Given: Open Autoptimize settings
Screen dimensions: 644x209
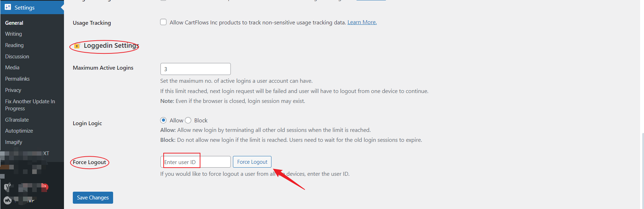Looking at the screenshot, I should (x=19, y=131).
